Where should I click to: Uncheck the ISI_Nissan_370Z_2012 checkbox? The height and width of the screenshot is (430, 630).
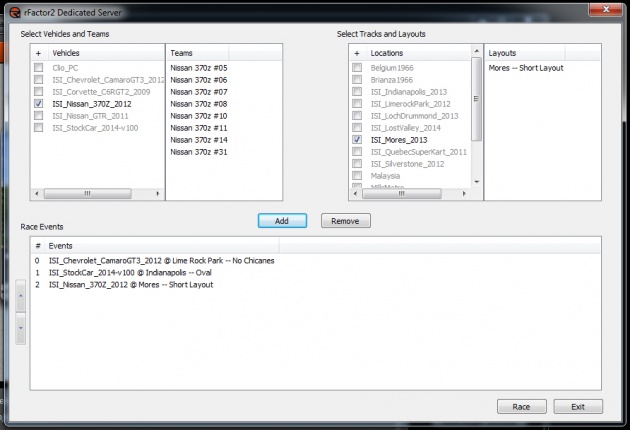click(38, 103)
